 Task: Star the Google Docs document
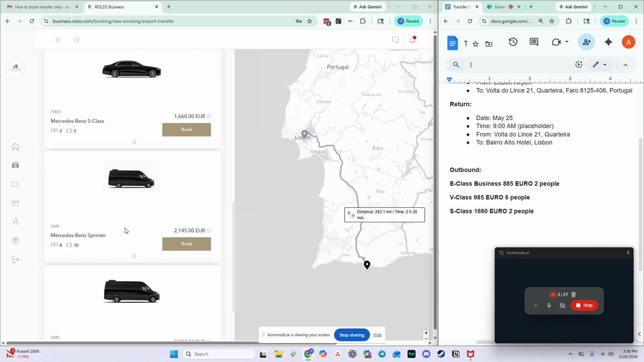476,44
